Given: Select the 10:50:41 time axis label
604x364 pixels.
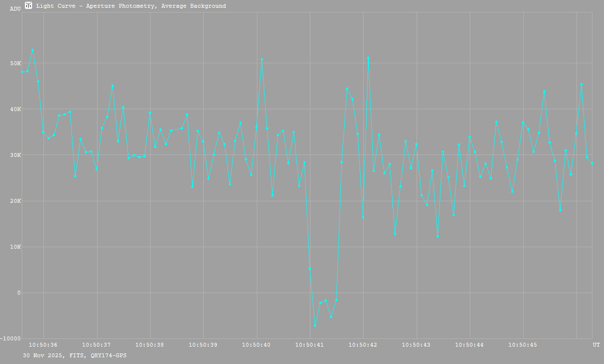Looking at the screenshot, I should coord(309,345).
